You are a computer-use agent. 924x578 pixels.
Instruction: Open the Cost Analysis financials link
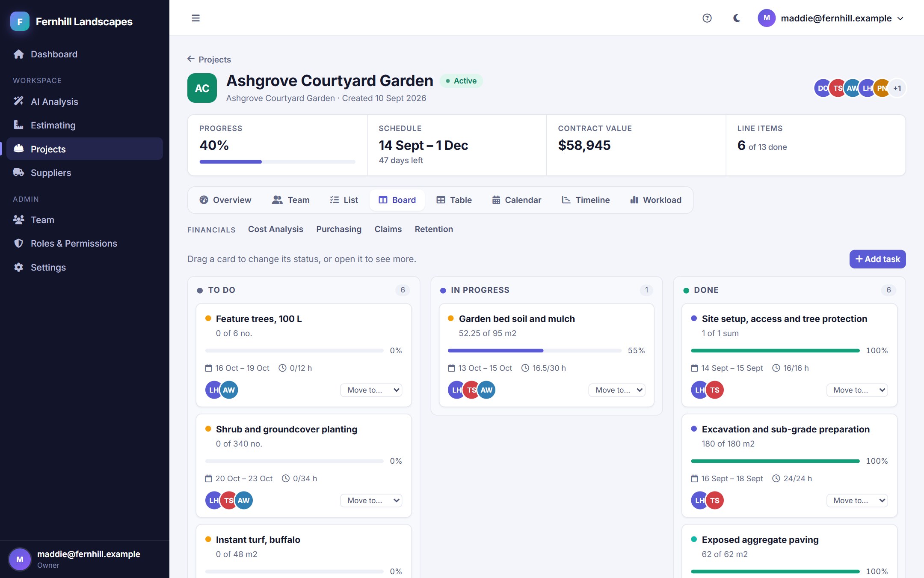(275, 229)
